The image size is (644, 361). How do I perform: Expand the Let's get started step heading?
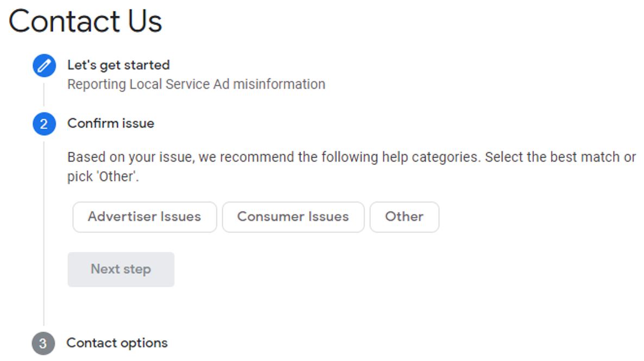pos(119,65)
